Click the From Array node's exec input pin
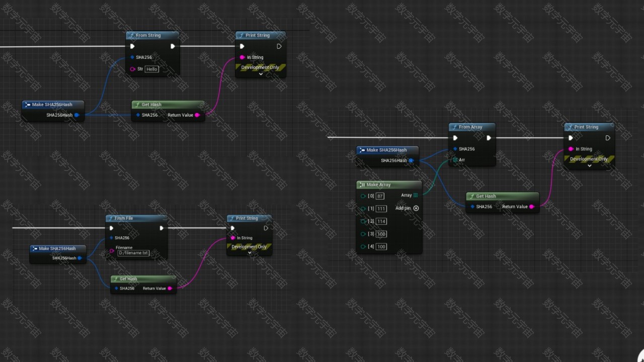 [455, 138]
